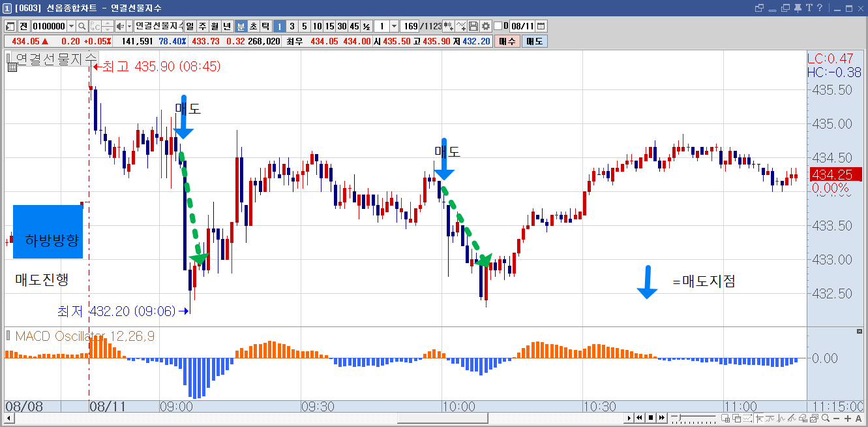Viewport: 868px width, 427px height.
Task: Click the stepper arrows beside the C icon
Action: coord(108,26)
